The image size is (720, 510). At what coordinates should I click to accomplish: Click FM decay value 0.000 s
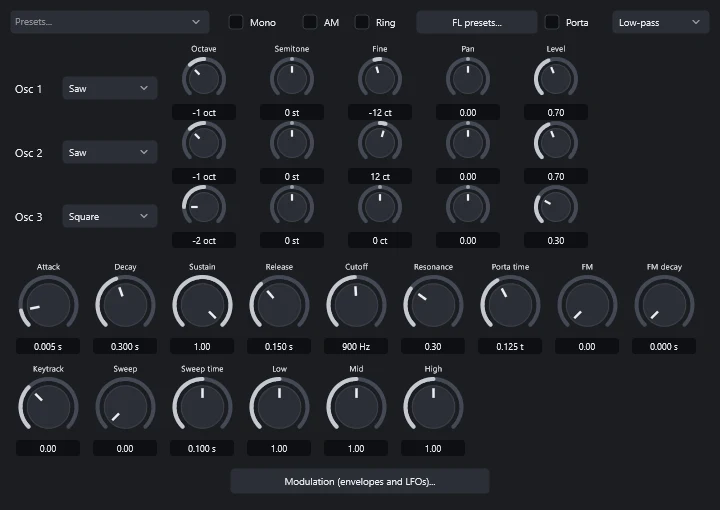664,346
